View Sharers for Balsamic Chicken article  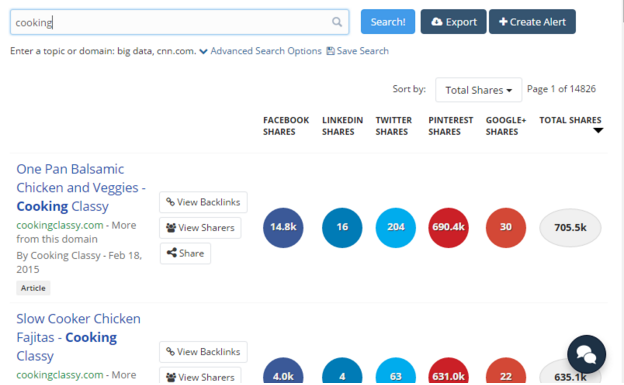(200, 228)
